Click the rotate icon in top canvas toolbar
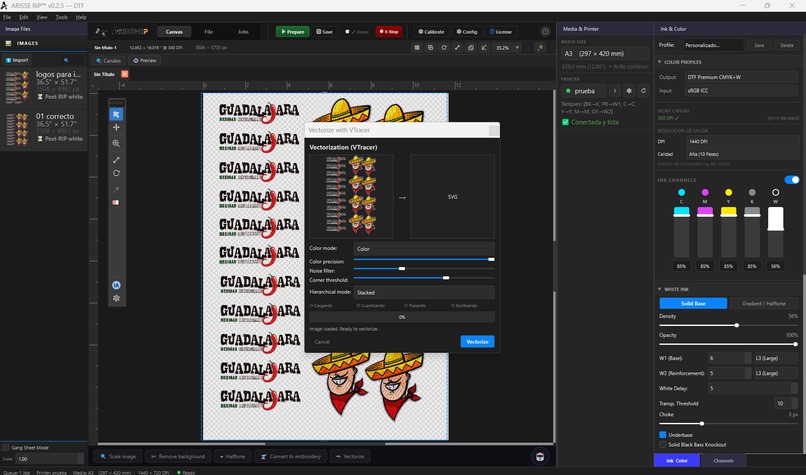 [x=444, y=47]
